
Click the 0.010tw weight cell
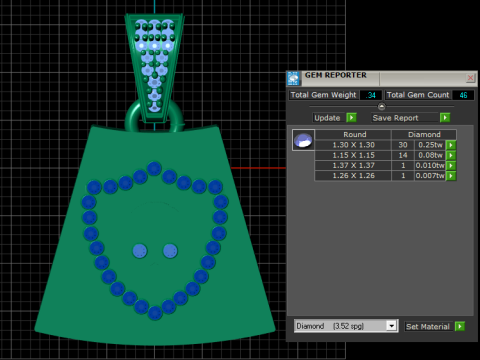430,166
